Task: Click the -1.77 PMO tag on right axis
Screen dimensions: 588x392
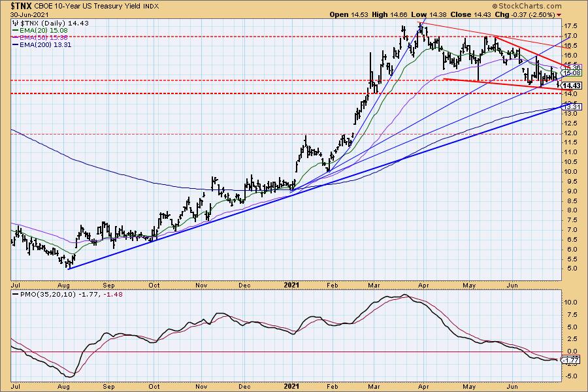Action: coord(570,361)
